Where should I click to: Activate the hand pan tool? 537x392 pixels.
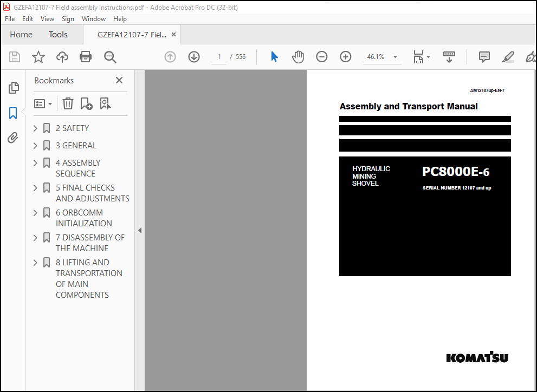(298, 57)
